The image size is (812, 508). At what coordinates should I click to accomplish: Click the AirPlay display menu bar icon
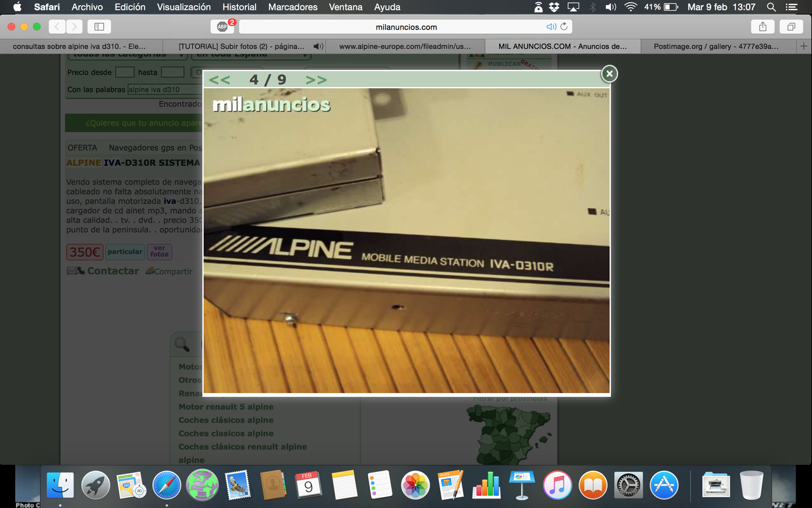[x=573, y=7]
